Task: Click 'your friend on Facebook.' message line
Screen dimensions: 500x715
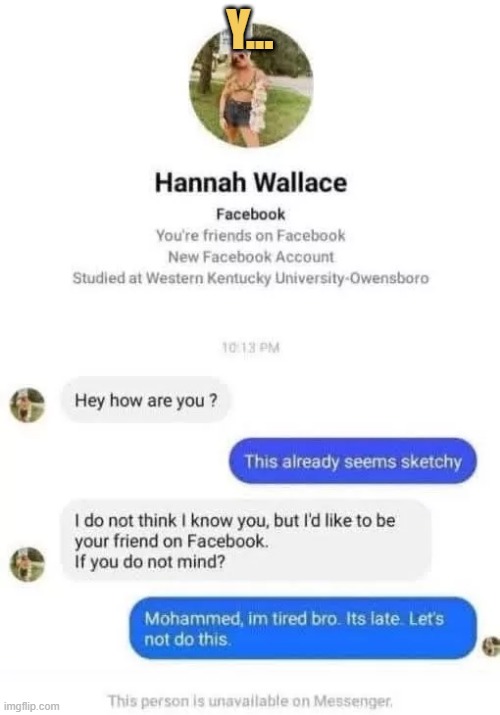Action: 171,541
